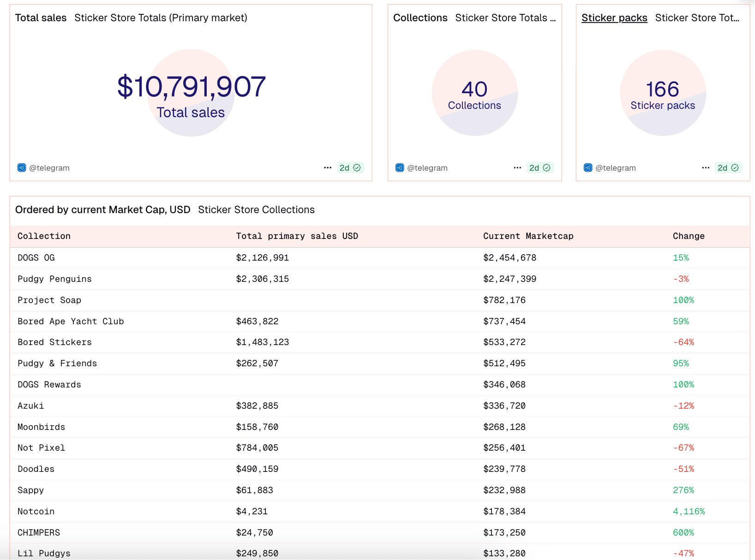
Task: Open the underlined Sticker packs title link
Action: coord(614,18)
